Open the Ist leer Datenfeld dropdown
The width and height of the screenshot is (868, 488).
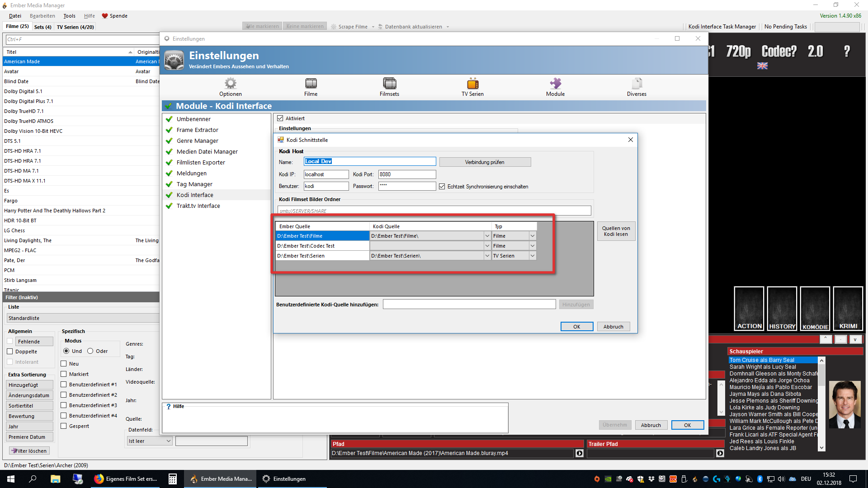coord(150,441)
